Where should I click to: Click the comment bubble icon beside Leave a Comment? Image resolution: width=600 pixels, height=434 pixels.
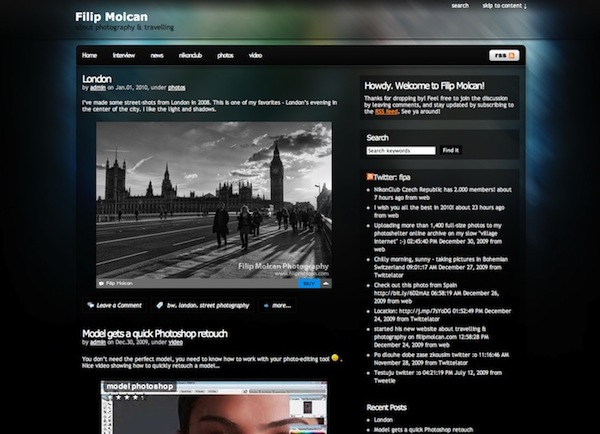pos(89,305)
